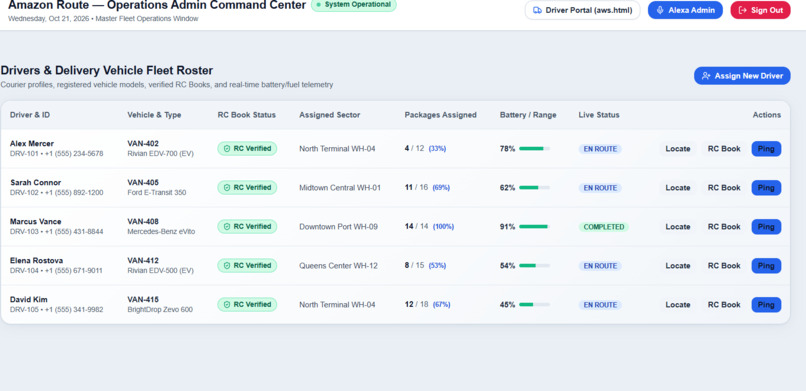Viewport: 806px width, 391px height.
Task: Click the Battery / Range column header
Action: click(528, 115)
